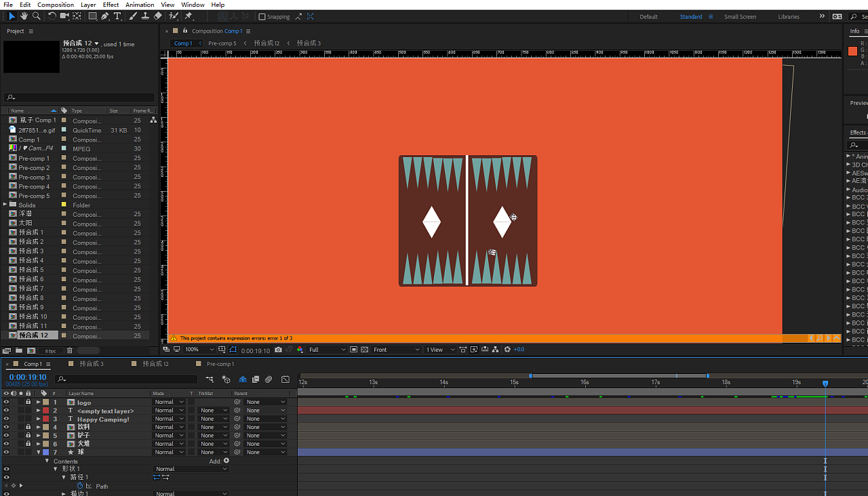
Task: Select the Zoom magnifier tool
Action: click(x=36, y=16)
